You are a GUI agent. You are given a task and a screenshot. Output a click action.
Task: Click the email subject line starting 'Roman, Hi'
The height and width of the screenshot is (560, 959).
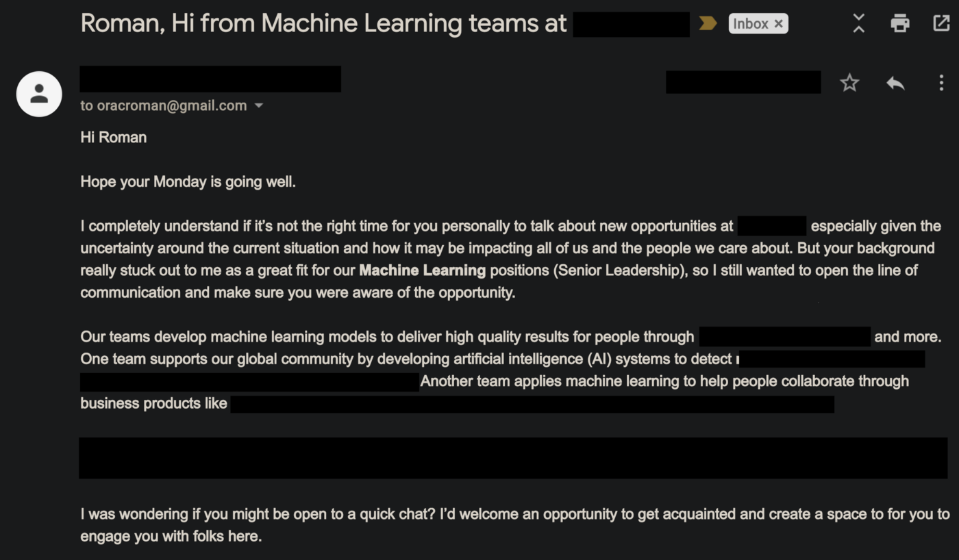click(323, 24)
